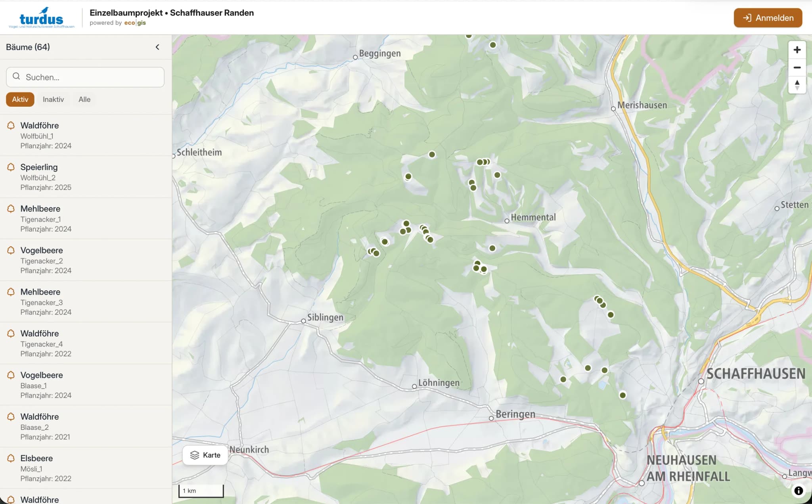This screenshot has height=504, width=812.
Task: Click tree marker southwest of Hemmental label
Action: (492, 248)
